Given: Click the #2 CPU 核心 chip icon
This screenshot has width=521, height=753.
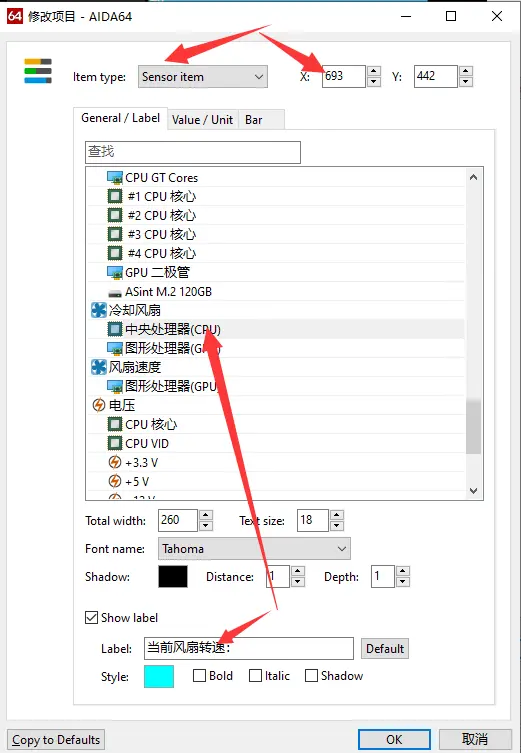Looking at the screenshot, I should pos(115,215).
